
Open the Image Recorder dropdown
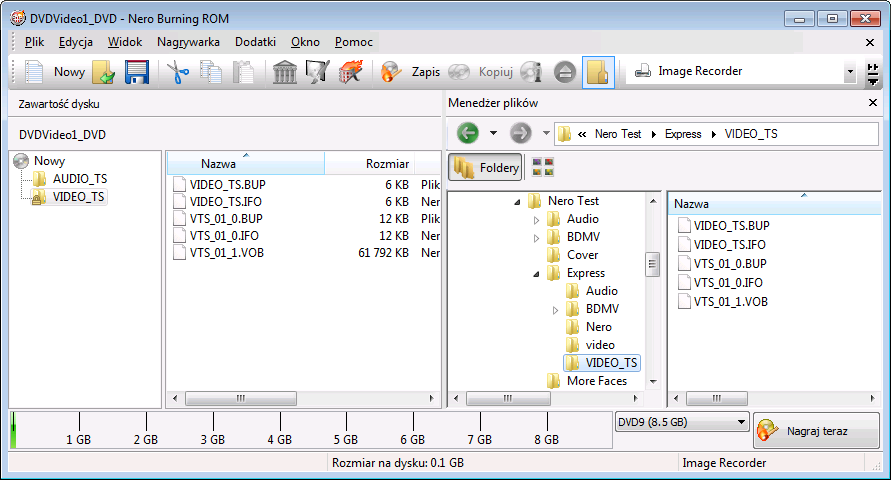(850, 72)
